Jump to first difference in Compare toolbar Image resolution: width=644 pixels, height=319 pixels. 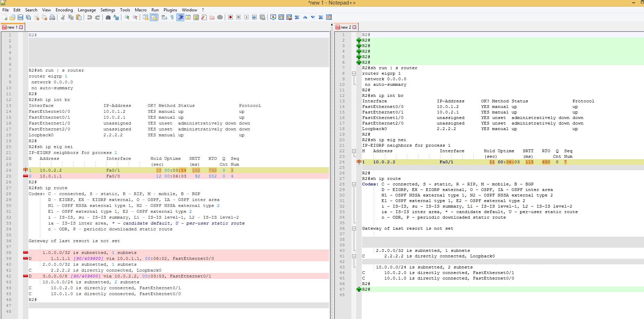tap(297, 17)
